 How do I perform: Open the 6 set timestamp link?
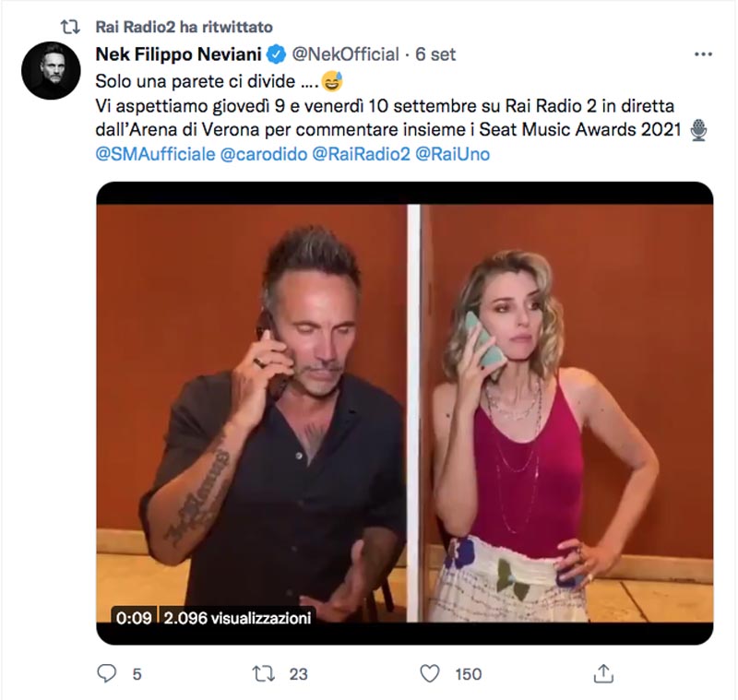click(x=435, y=54)
